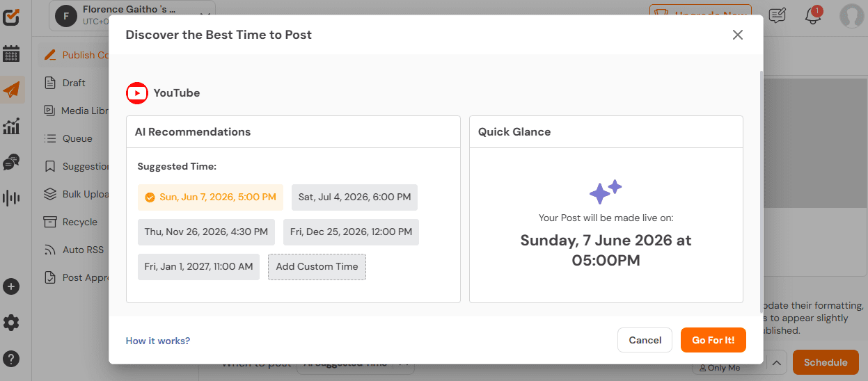This screenshot has width=868, height=381.
Task: Click the 'Sunday, 7 June 2026 at 05:00PM' text
Action: [x=606, y=250]
